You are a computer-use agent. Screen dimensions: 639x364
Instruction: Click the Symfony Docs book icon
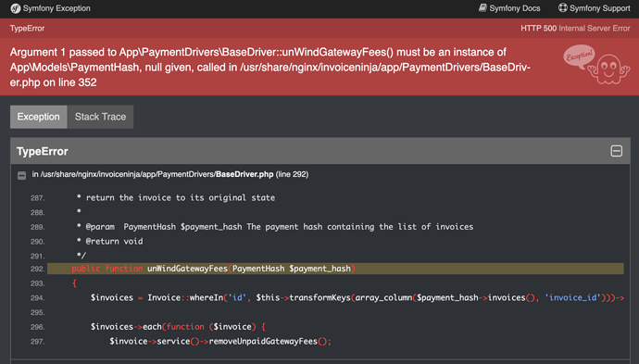click(x=482, y=7)
